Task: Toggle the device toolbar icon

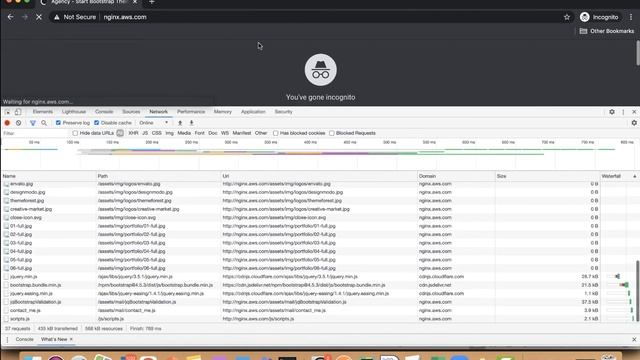Action: click(18, 112)
